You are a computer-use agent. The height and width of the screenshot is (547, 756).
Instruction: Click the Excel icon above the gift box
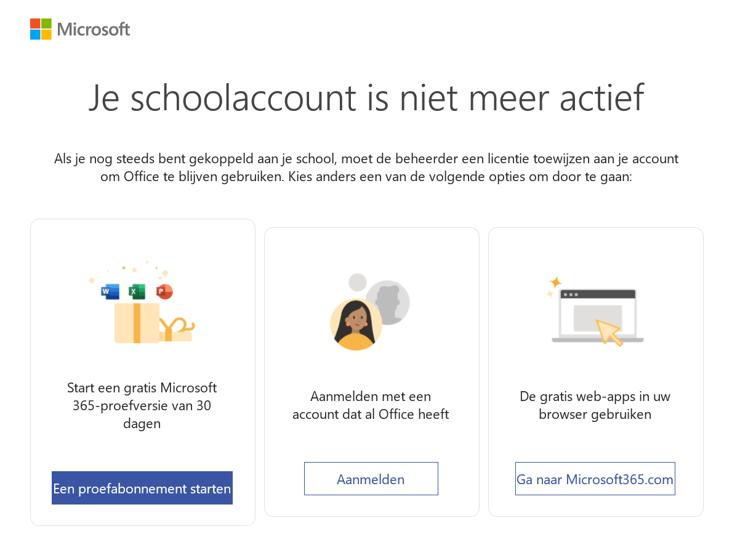click(137, 291)
